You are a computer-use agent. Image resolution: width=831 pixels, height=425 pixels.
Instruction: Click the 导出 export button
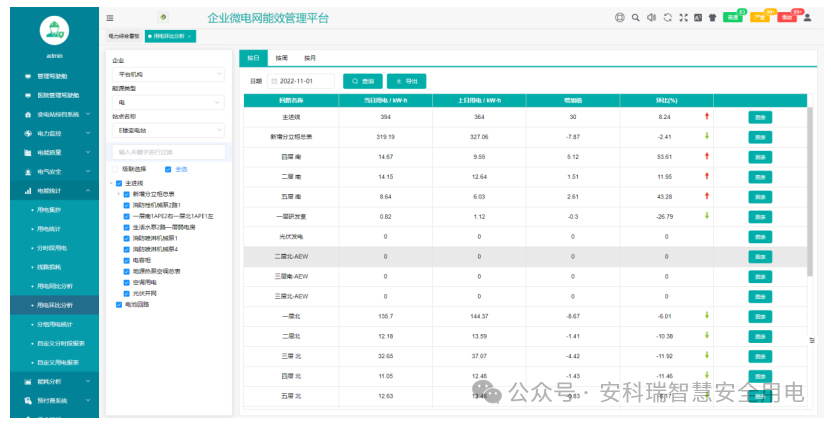coord(406,81)
